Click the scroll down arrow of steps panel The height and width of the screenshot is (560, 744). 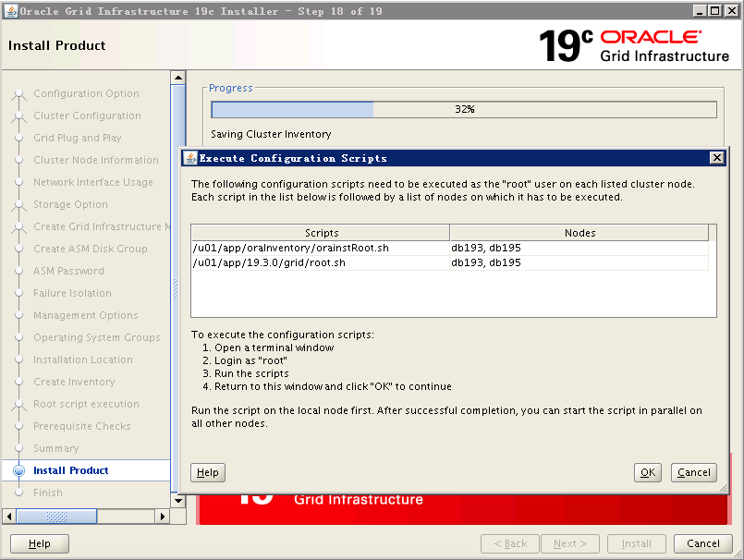pos(178,500)
